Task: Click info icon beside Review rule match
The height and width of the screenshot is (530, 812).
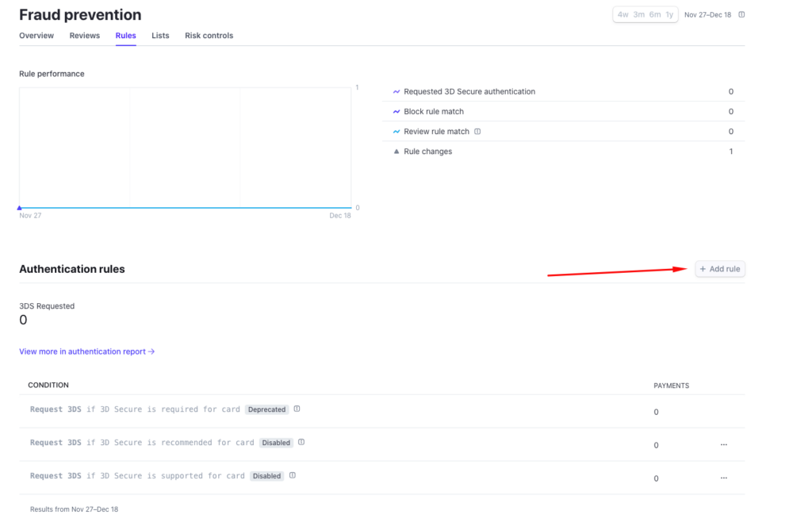Action: [477, 132]
